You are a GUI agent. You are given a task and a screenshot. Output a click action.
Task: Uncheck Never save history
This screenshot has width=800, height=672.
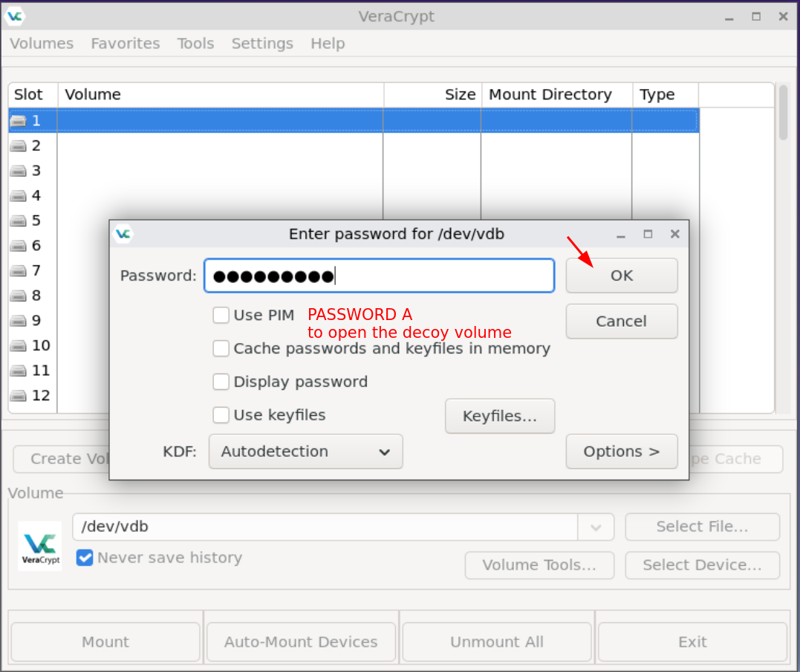click(85, 558)
